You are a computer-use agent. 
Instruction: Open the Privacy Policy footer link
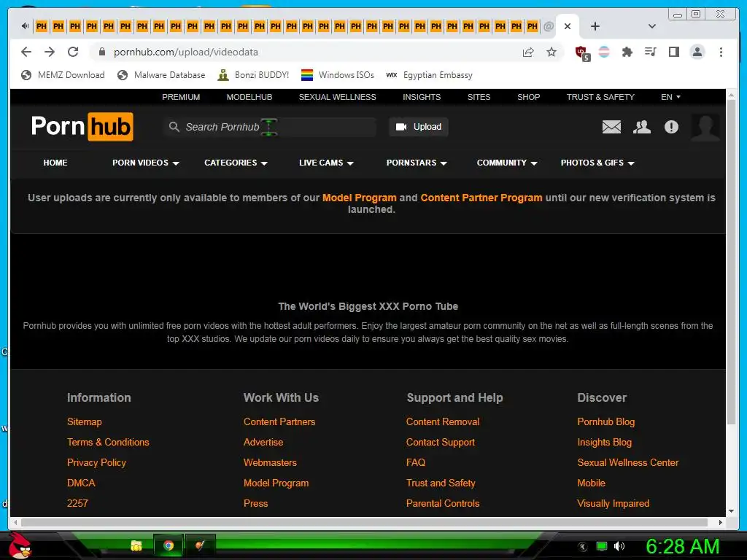(x=96, y=462)
